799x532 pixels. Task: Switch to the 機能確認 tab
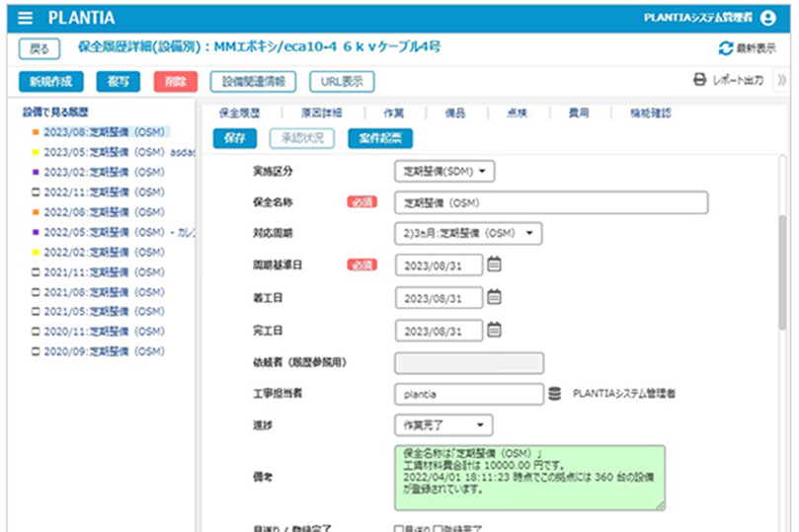[650, 114]
